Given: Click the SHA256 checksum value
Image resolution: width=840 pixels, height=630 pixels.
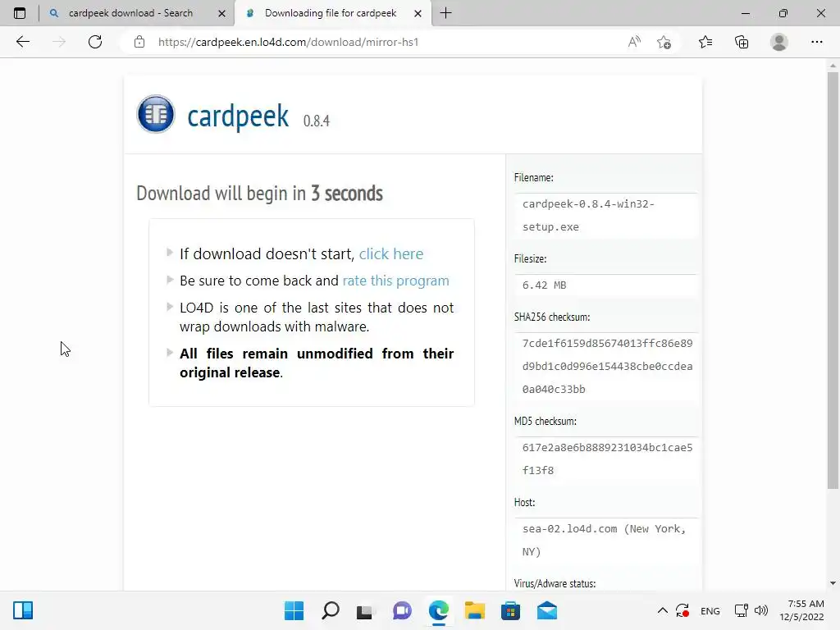Looking at the screenshot, I should click(x=607, y=367).
